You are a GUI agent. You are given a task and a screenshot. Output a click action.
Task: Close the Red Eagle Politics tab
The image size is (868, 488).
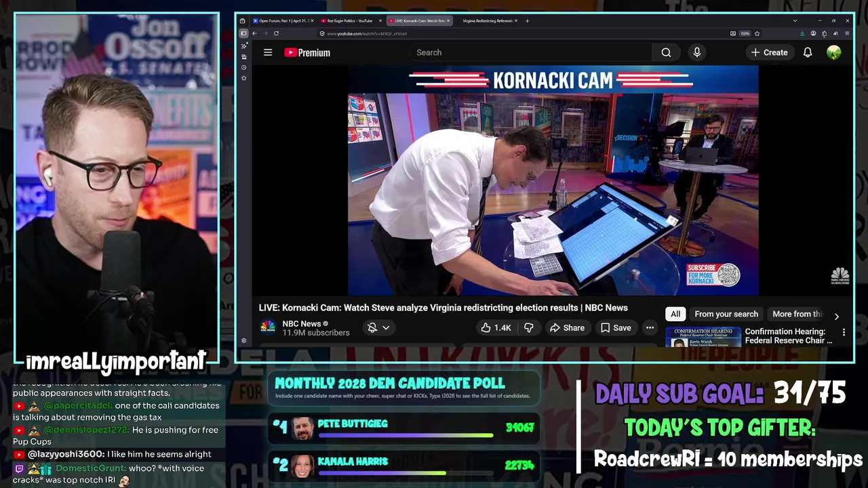(x=380, y=21)
